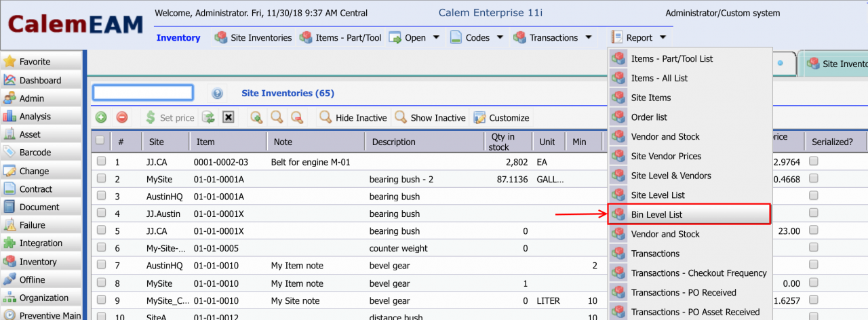Choose Site Level List report
The image size is (868, 320).
click(690, 195)
